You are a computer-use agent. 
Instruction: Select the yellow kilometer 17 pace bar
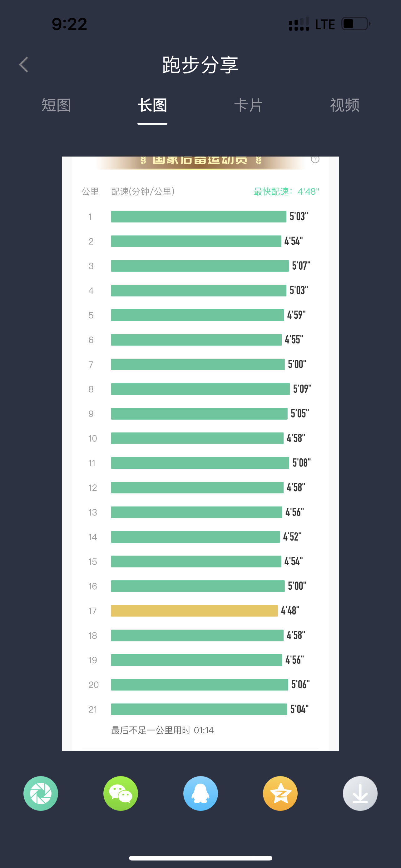tap(194, 611)
